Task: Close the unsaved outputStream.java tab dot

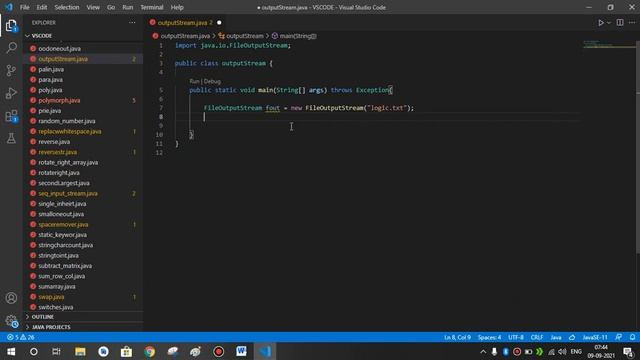Action: [x=219, y=23]
